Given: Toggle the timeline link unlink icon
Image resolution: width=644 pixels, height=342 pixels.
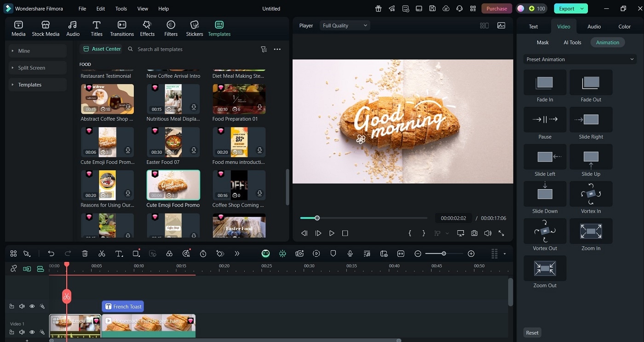Looking at the screenshot, I should click(x=14, y=268).
